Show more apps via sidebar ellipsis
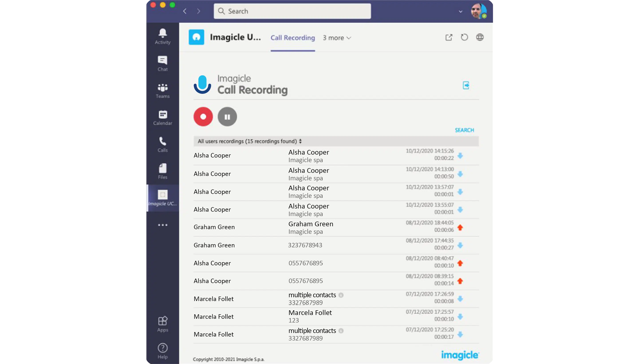This screenshot has width=639, height=364. coord(162,225)
